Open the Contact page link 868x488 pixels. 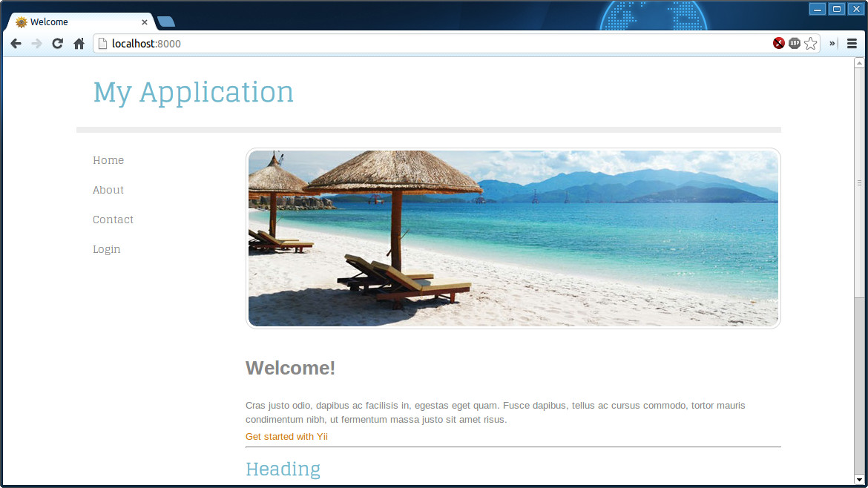tap(113, 220)
